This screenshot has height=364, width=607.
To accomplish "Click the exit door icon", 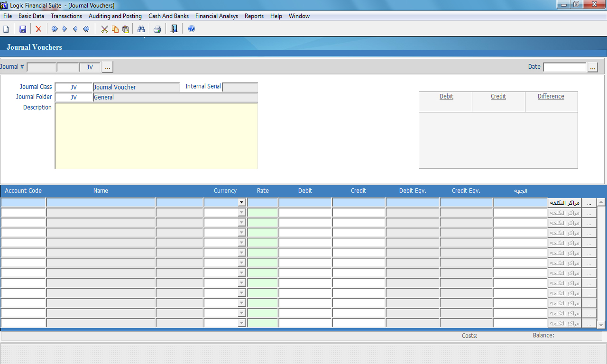I will (x=174, y=29).
